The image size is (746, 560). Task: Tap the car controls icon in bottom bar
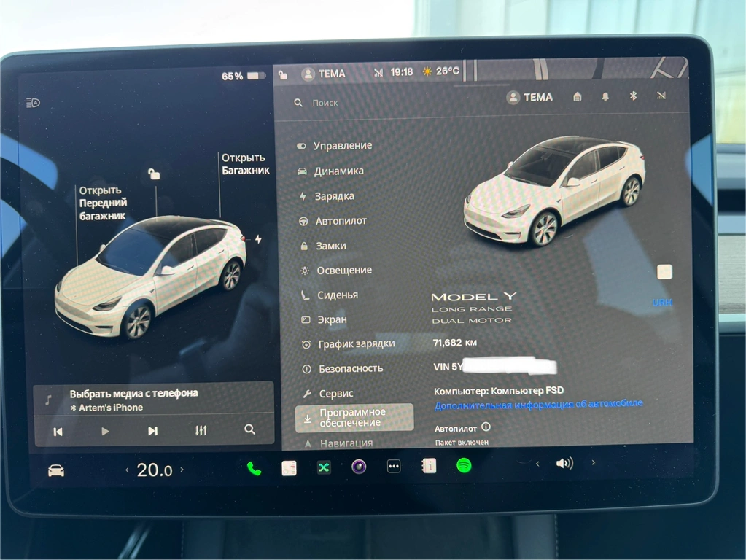pos(56,470)
